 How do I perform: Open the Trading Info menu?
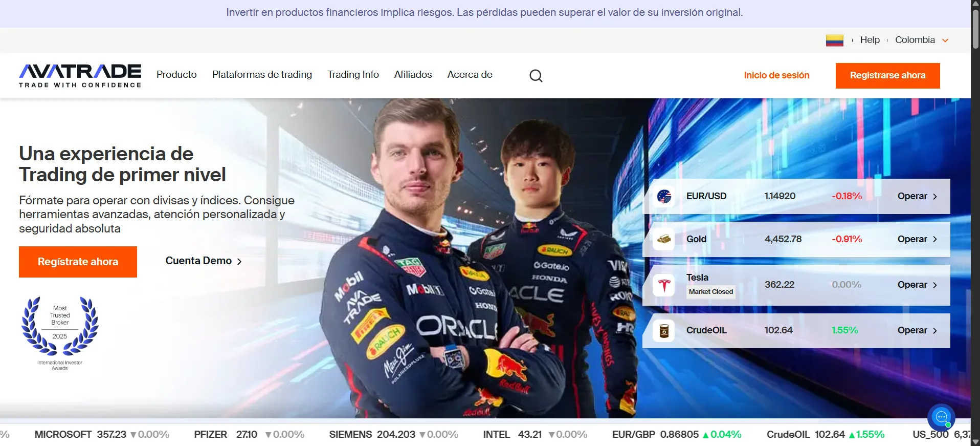353,75
